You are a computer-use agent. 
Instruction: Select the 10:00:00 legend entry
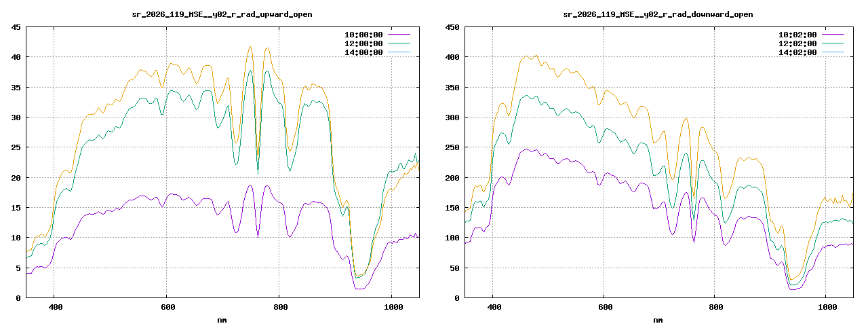point(364,35)
